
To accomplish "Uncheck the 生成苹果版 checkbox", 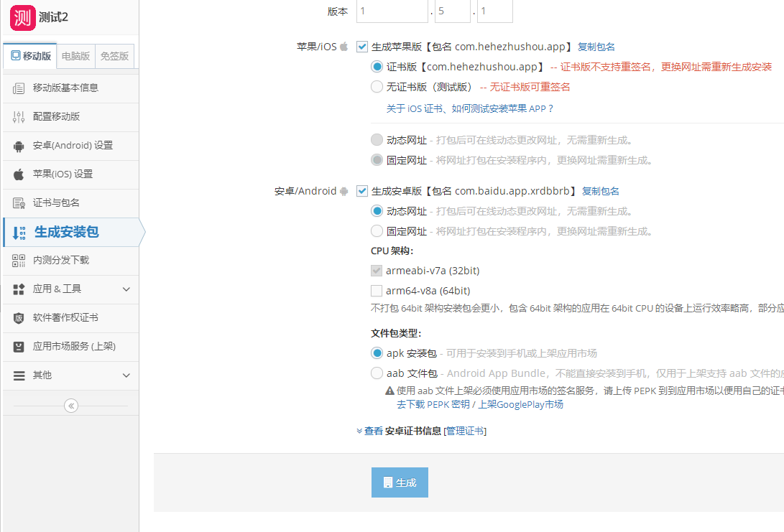I will 363,46.
